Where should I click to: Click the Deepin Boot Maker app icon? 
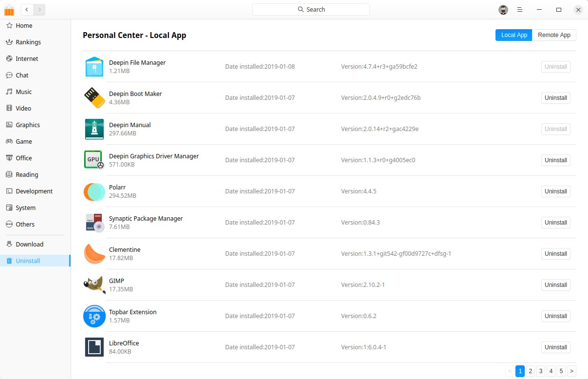[94, 98]
